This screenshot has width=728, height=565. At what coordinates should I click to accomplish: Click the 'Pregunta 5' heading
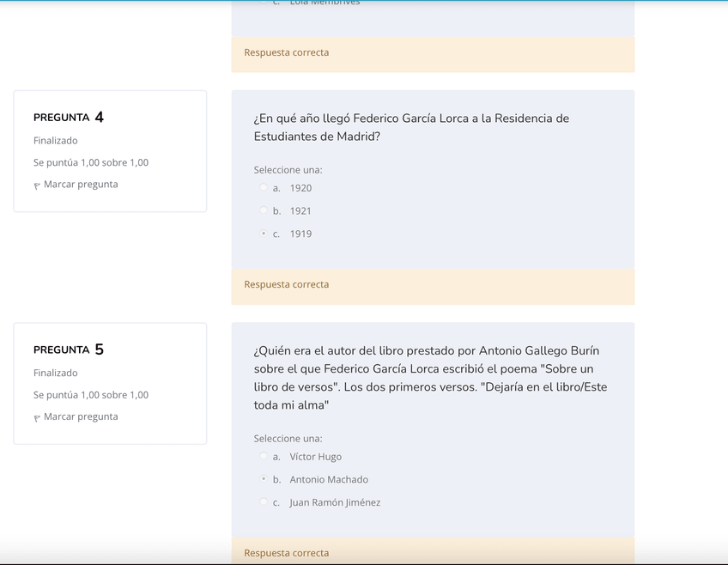pos(69,349)
